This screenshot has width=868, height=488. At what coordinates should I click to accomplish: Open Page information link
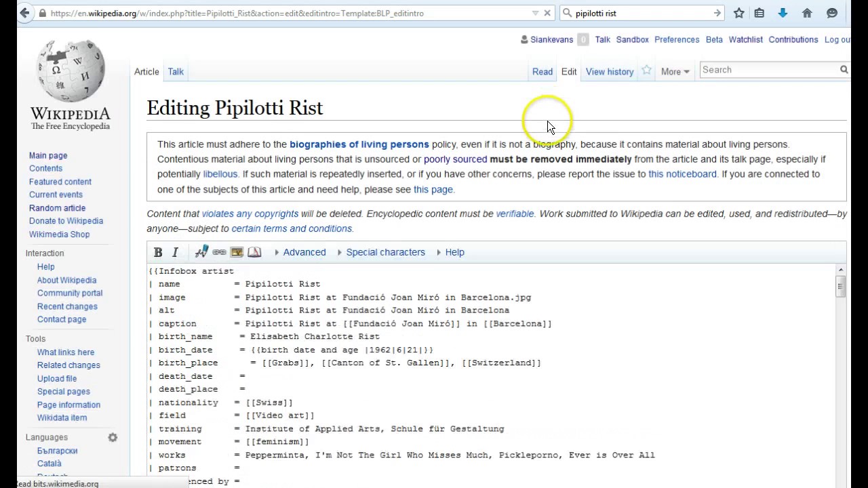(x=68, y=405)
